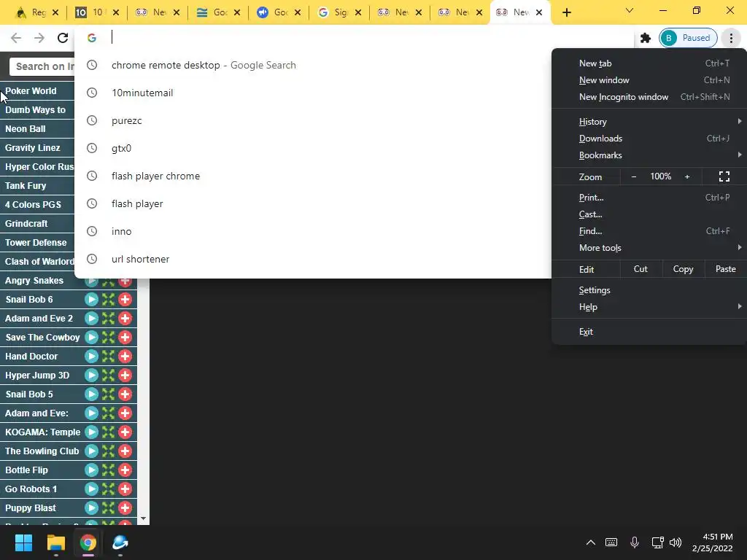
Task: Open Settings from the Chrome menu
Action: point(649,290)
